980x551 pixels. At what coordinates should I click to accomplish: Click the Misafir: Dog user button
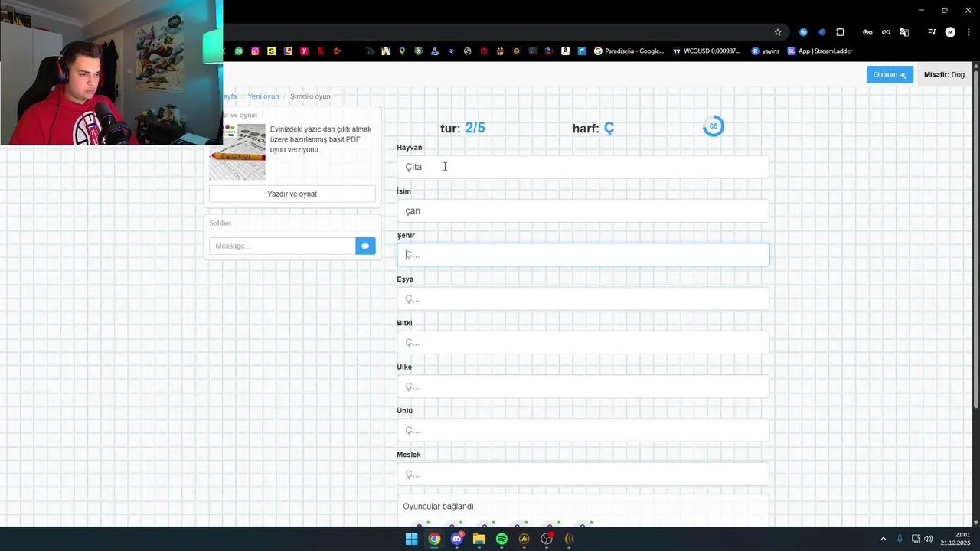(945, 74)
